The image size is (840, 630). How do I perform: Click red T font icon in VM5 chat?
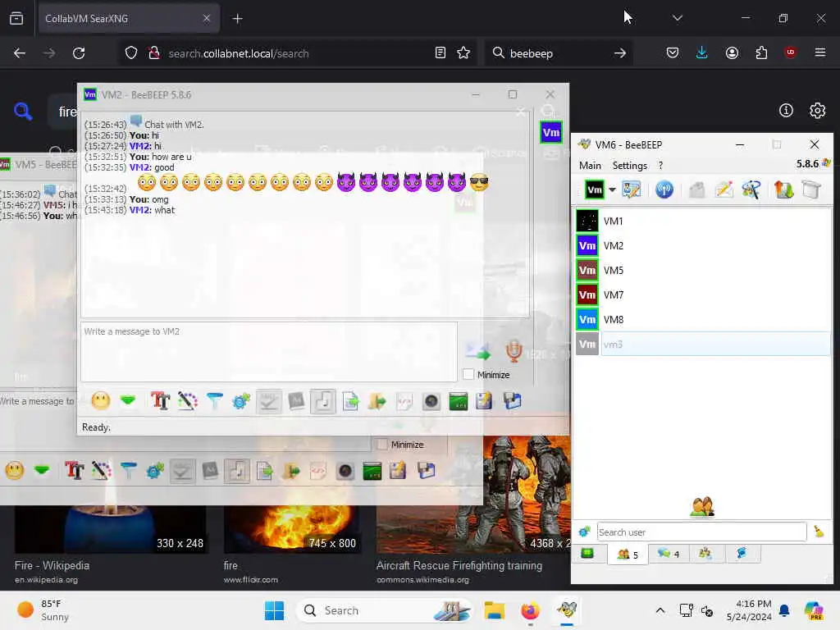[x=74, y=470]
